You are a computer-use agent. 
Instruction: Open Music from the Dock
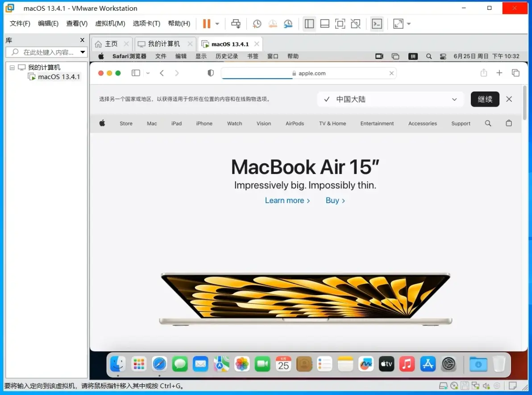[407, 365]
